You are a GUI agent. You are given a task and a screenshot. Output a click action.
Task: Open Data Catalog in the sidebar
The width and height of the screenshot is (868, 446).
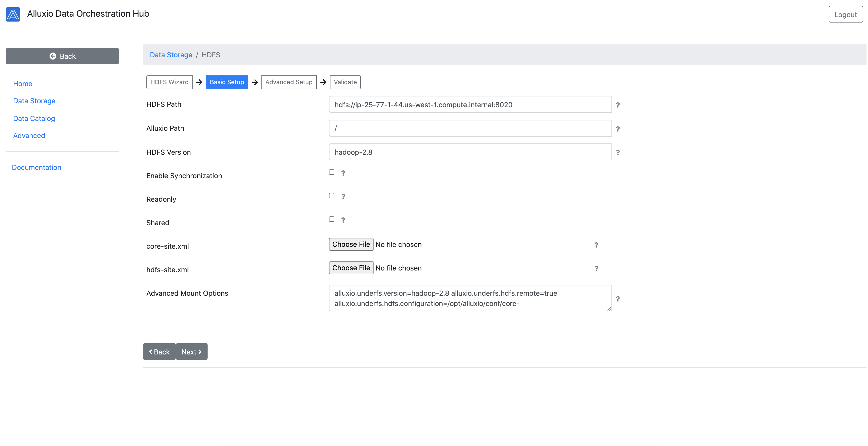(34, 118)
